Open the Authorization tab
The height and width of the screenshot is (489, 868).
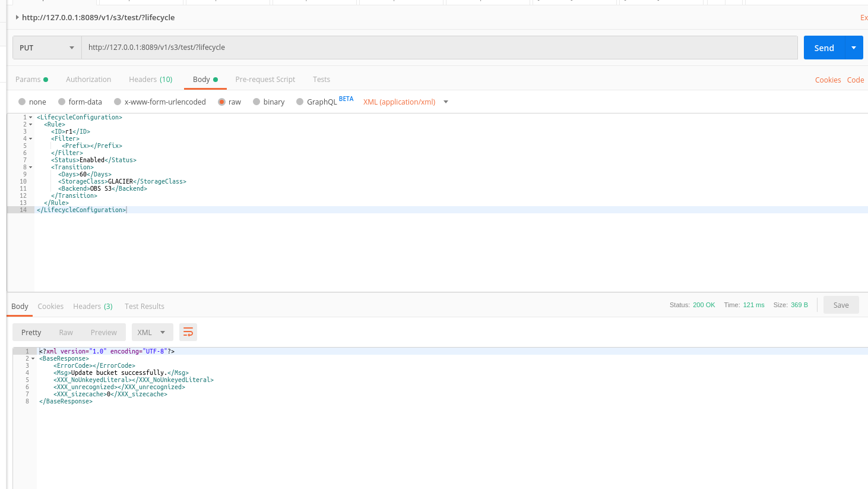(x=88, y=79)
